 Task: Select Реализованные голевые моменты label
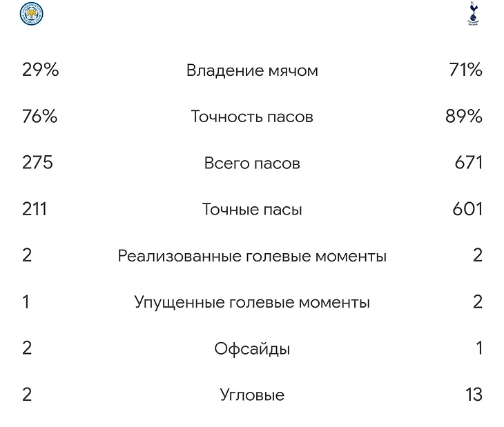pyautogui.click(x=252, y=256)
